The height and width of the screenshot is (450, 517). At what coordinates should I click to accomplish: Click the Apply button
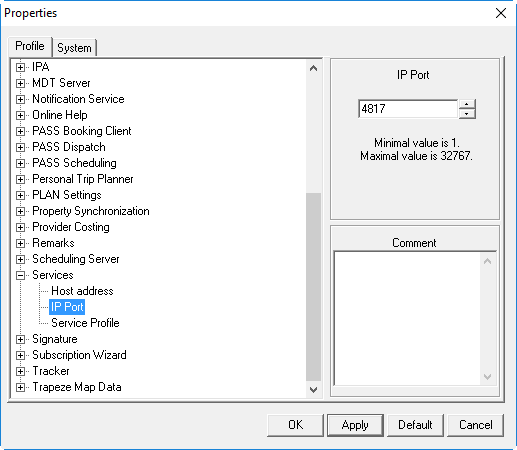click(355, 425)
